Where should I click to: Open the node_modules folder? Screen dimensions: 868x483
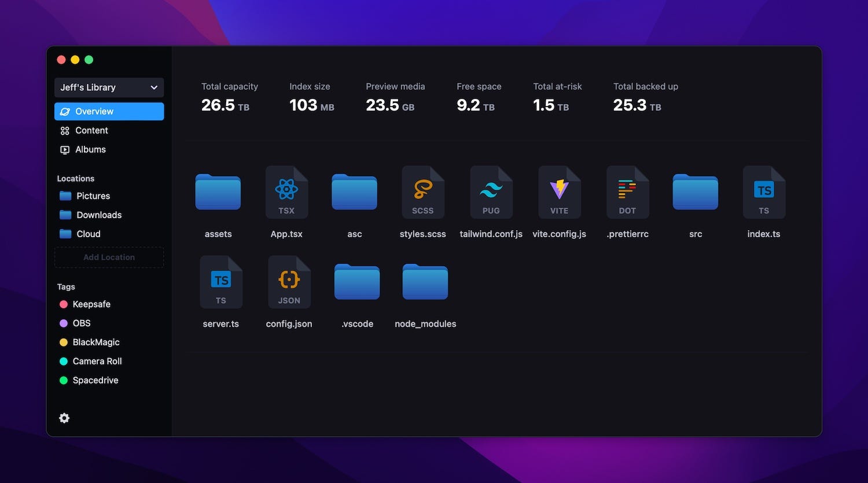425,282
